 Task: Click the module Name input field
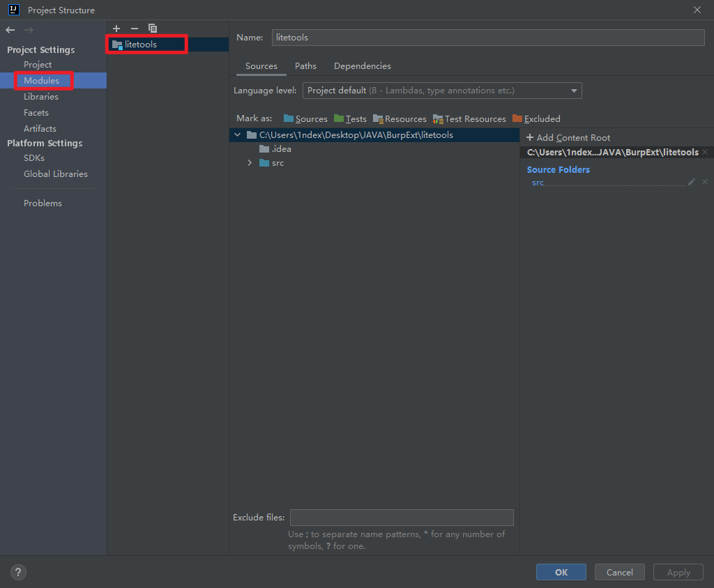[488, 38]
